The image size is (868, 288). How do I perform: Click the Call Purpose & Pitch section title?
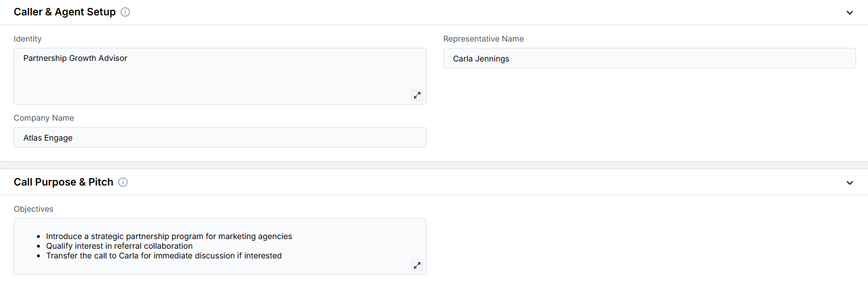[64, 182]
